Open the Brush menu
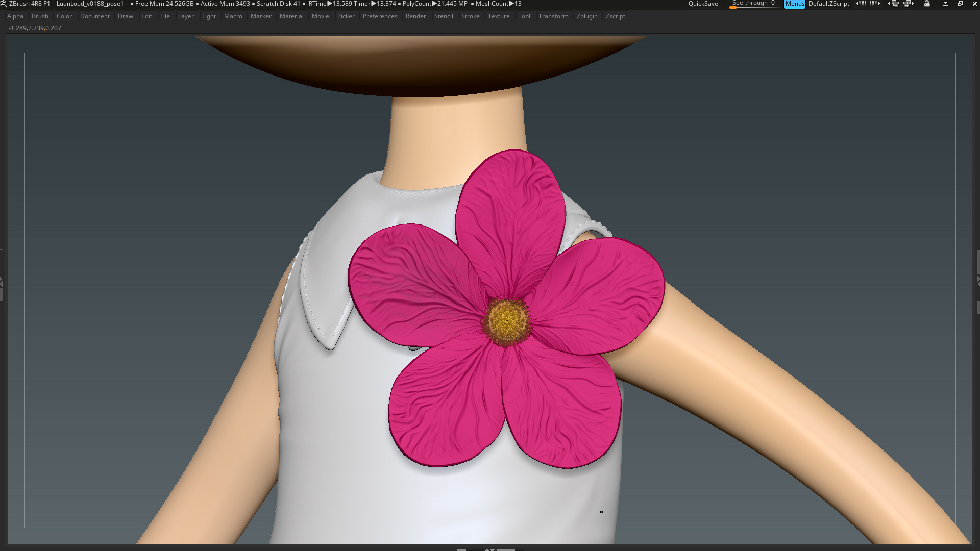Screen dimensions: 980x551 tap(40, 16)
